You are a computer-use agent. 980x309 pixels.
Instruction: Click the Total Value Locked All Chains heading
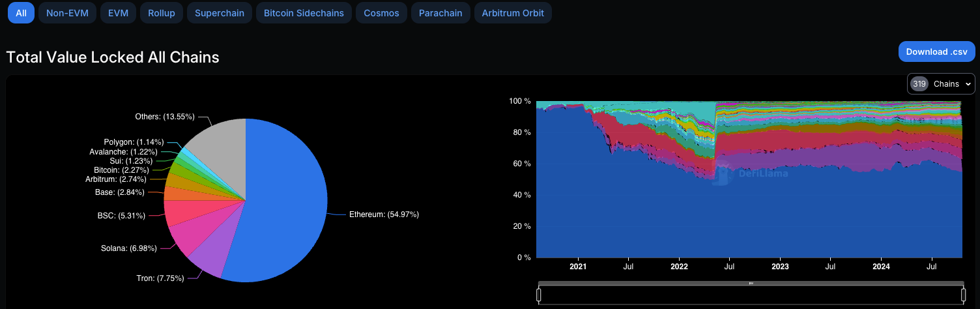pos(113,57)
